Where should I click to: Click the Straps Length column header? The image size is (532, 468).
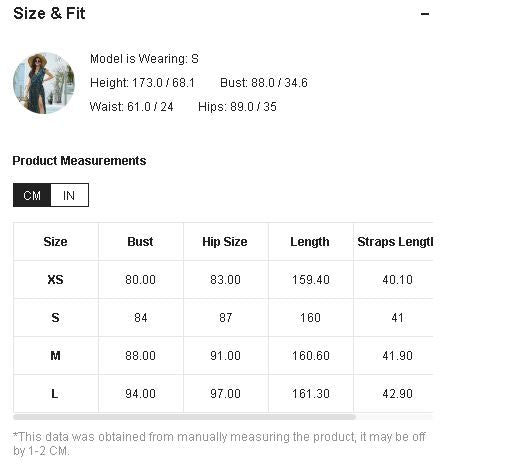(395, 242)
